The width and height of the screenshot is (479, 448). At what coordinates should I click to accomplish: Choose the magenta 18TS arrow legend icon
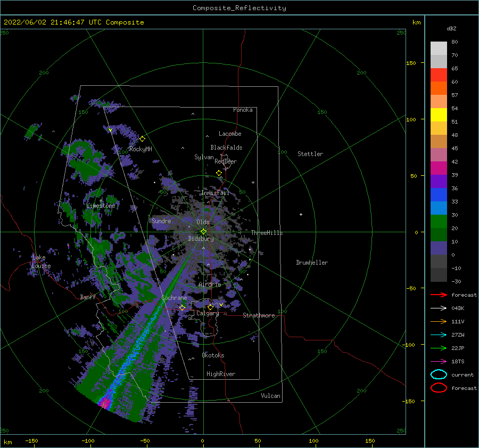[439, 362]
